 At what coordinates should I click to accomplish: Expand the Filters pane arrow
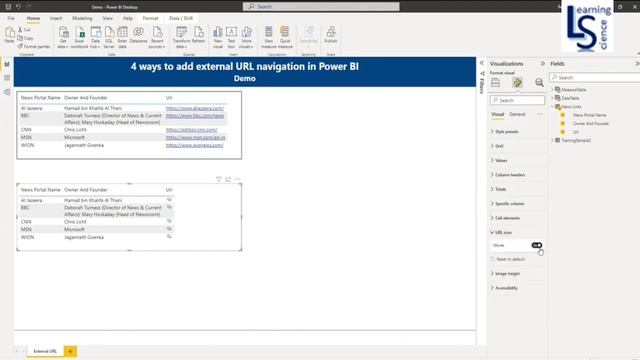(482, 63)
